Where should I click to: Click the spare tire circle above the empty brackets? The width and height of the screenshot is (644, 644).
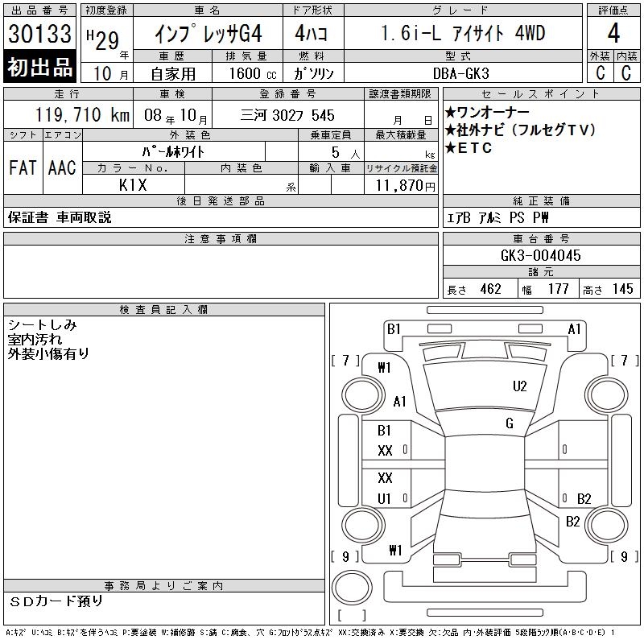[352, 587]
